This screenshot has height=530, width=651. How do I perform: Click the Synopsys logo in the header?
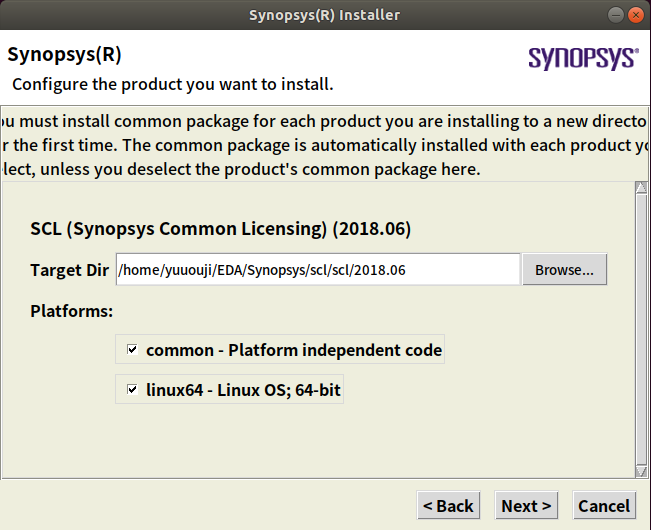point(583,57)
